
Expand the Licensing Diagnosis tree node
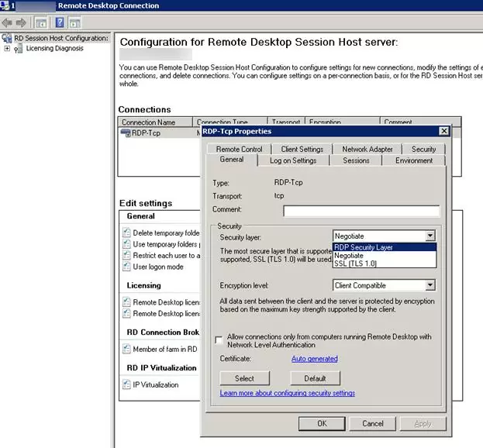(7, 49)
